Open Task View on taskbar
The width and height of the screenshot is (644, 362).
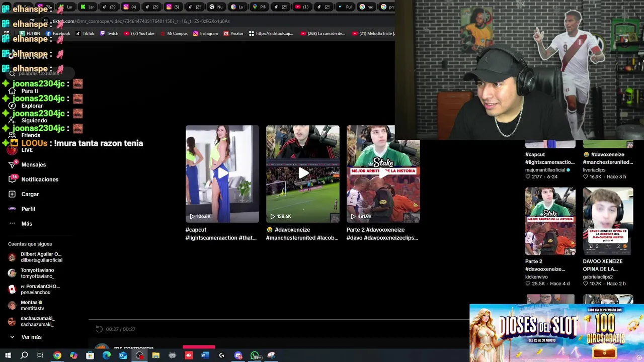pos(40,355)
